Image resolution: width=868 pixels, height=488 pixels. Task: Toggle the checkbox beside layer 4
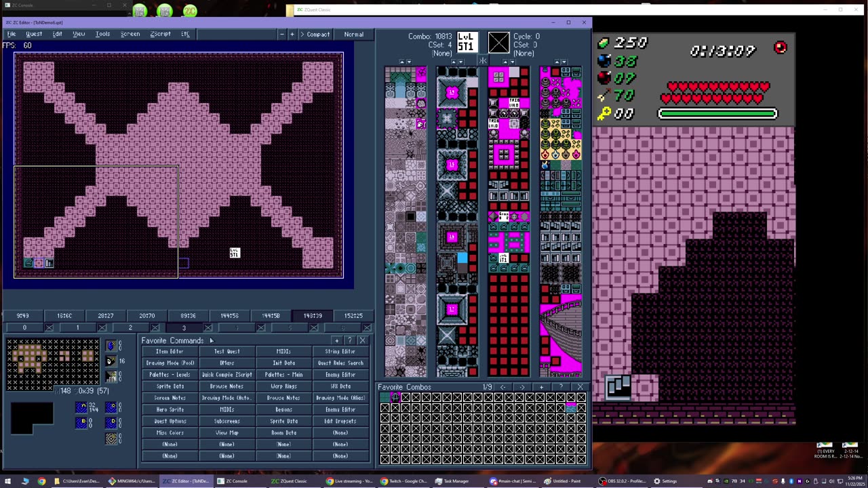click(260, 328)
